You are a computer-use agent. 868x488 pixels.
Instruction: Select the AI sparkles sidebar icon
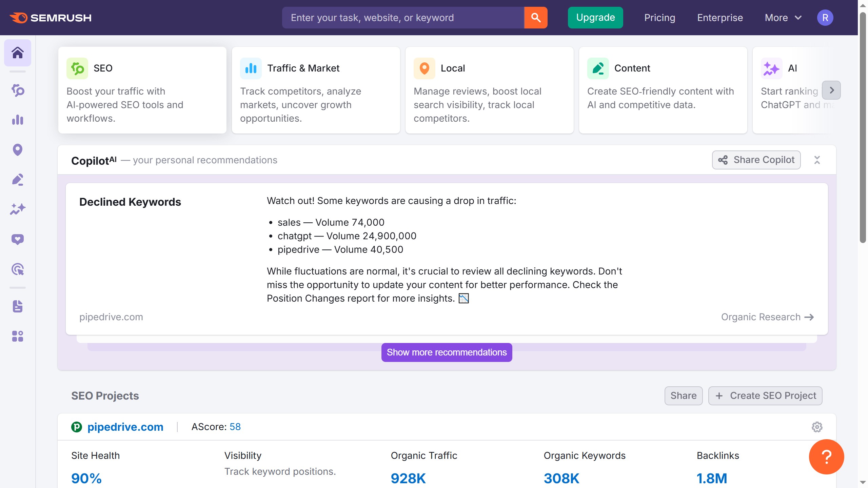coord(17,209)
